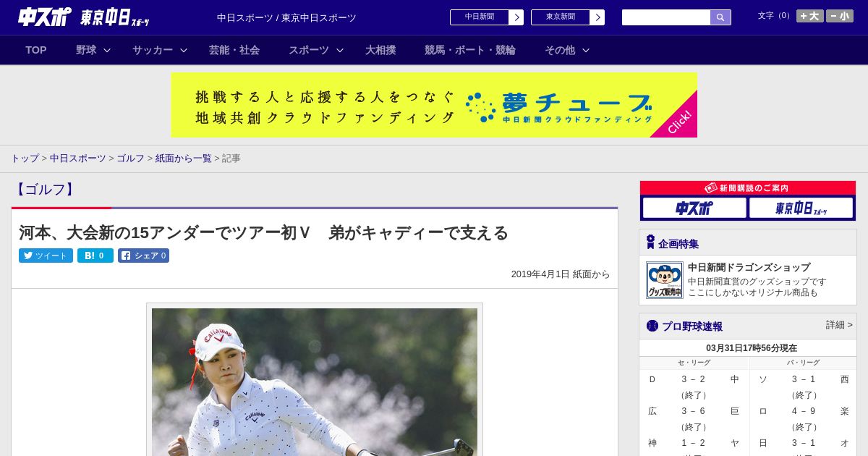868x456 pixels.
Task: Open the Dragons shop mascot thumbnail
Action: point(665,280)
